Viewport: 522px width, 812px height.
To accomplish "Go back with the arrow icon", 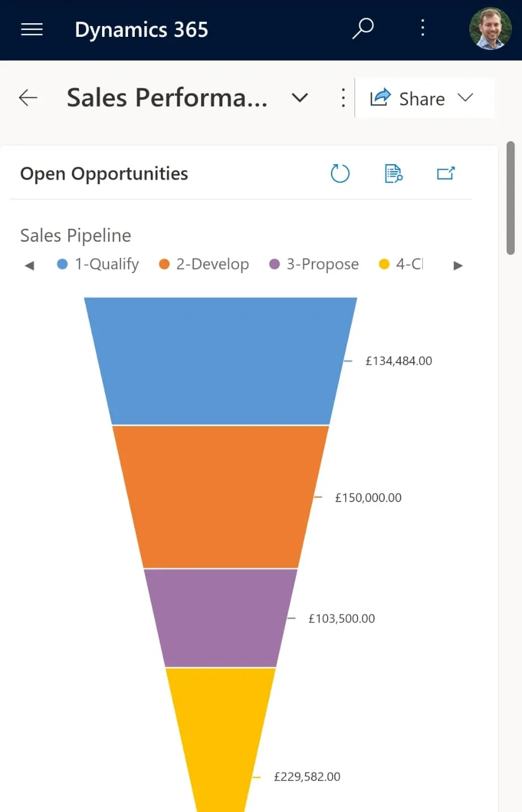I will coord(28,97).
